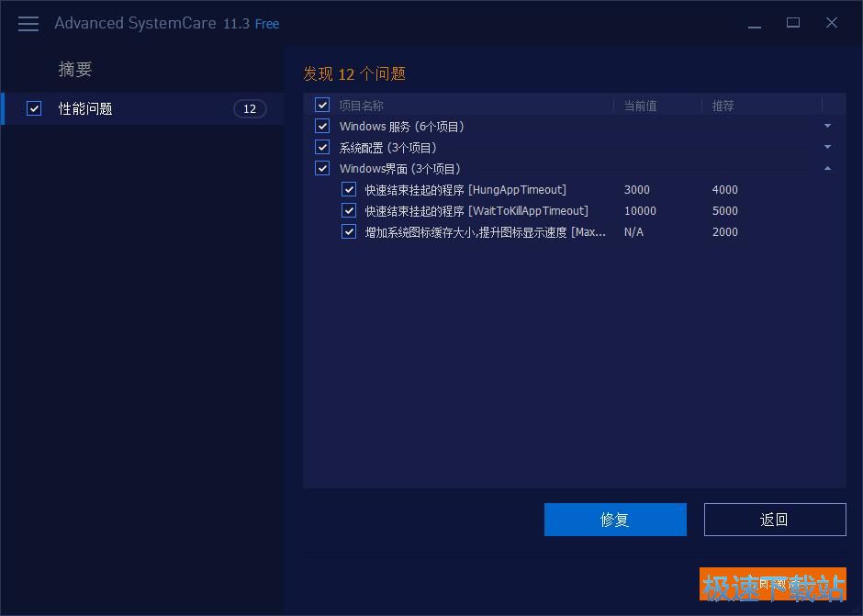
Task: Toggle the select-all checkbox beside 项目名称
Action: [322, 105]
